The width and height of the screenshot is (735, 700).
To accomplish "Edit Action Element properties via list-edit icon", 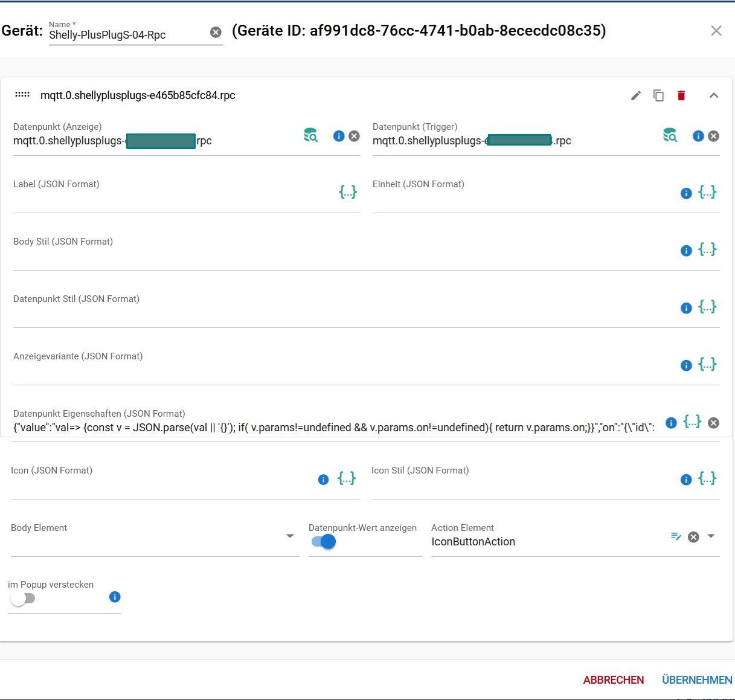I will click(x=676, y=536).
